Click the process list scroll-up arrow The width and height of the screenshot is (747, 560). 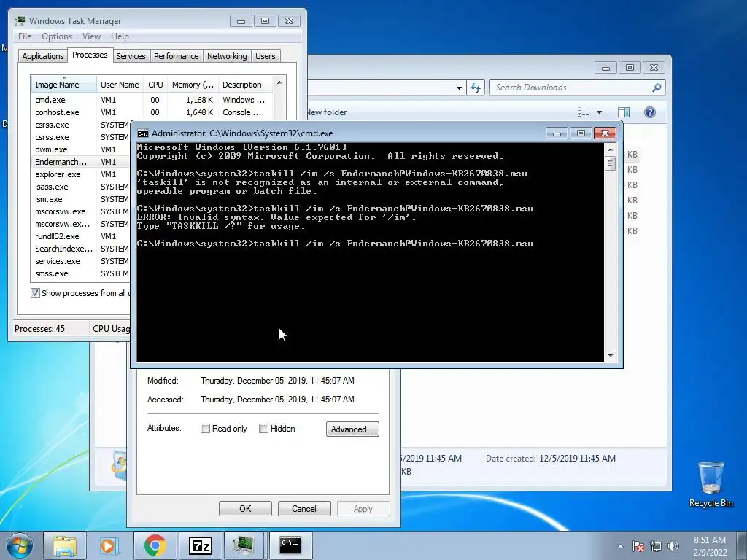pyautogui.click(x=279, y=82)
